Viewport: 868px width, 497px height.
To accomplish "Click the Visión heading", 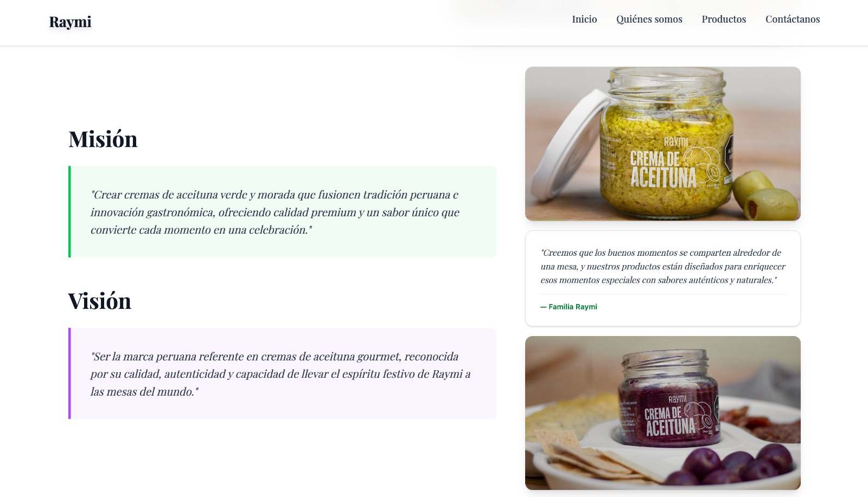I will pyautogui.click(x=100, y=301).
